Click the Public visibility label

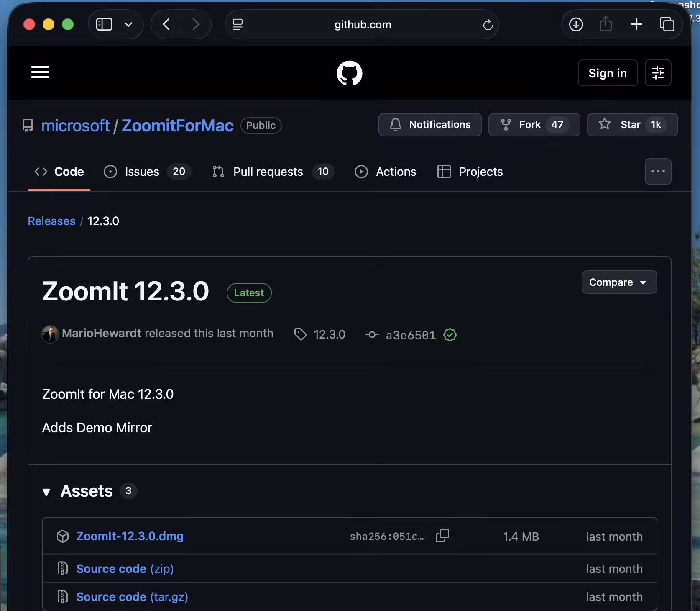coord(261,126)
